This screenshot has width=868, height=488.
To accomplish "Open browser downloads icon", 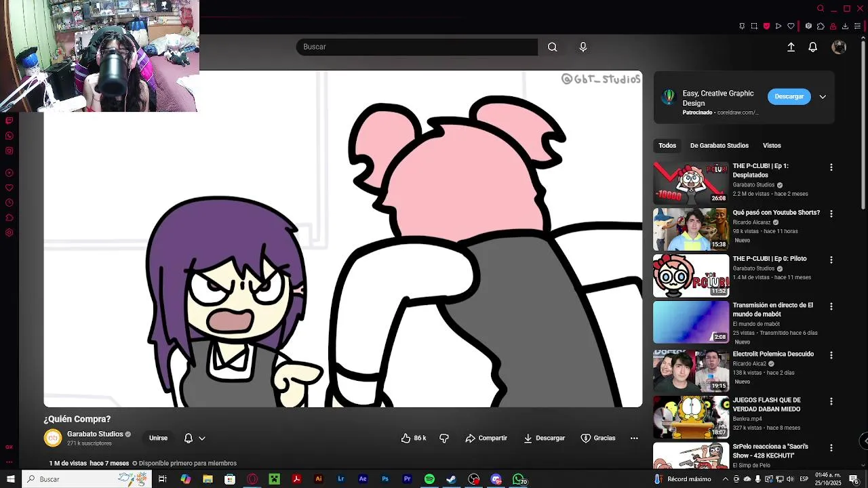I will point(845,26).
